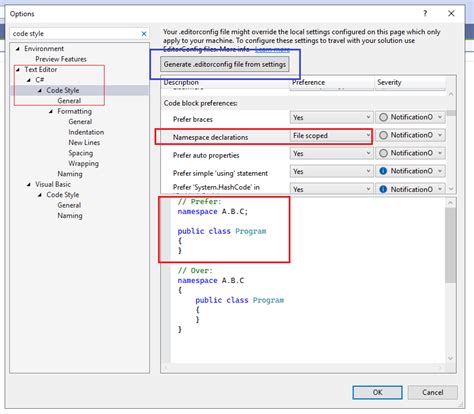Open Naming under C# Code Style
This screenshot has height=414, width=474.
[x=70, y=174]
